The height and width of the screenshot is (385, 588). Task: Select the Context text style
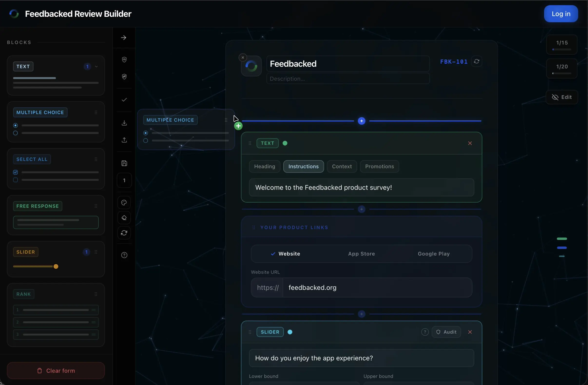342,167
